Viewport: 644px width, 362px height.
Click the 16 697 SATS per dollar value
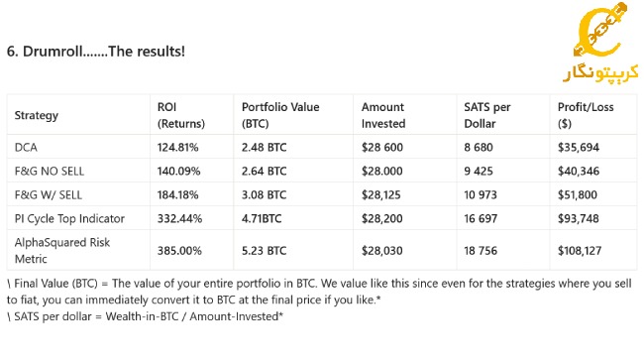coord(481,218)
